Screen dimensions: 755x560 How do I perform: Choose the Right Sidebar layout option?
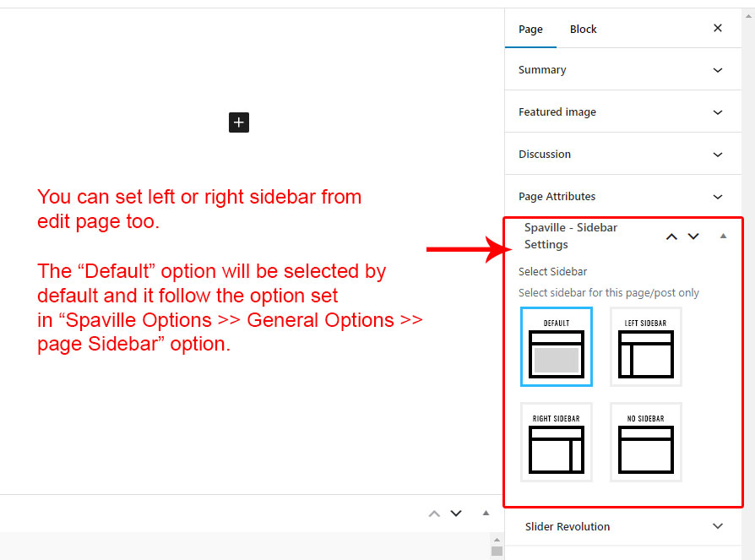[x=556, y=442]
